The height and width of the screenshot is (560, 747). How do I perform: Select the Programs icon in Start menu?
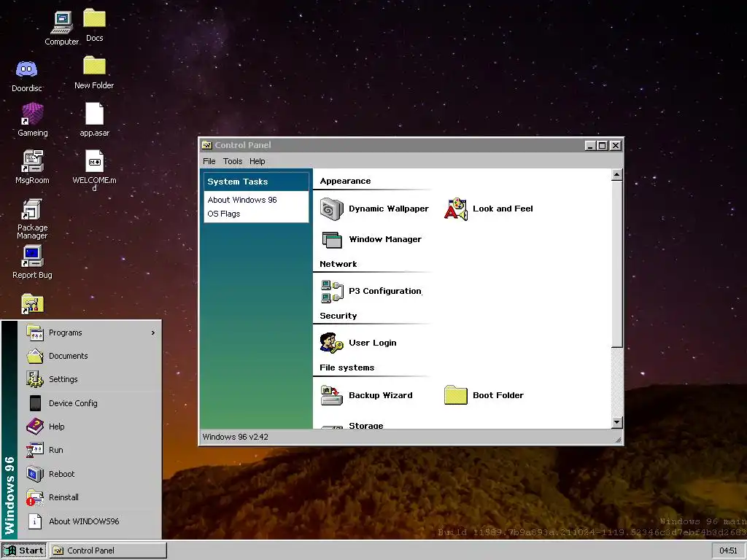pos(35,332)
